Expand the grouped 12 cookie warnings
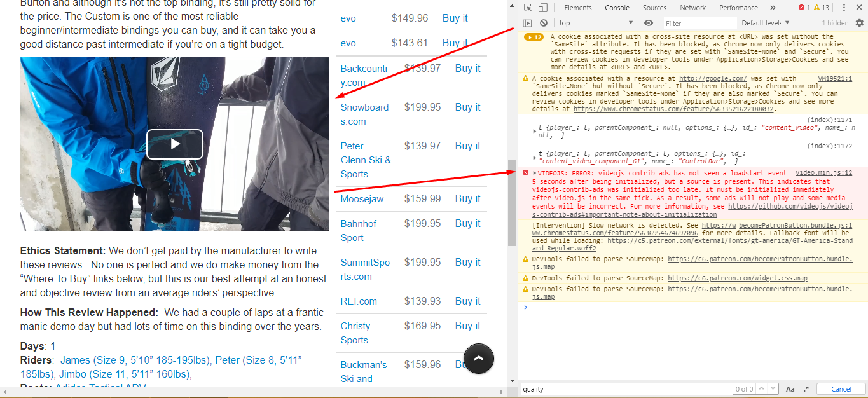 coord(534,37)
